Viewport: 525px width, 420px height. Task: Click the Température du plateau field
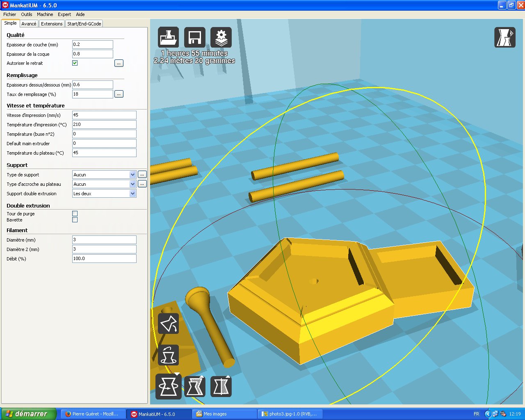(104, 153)
